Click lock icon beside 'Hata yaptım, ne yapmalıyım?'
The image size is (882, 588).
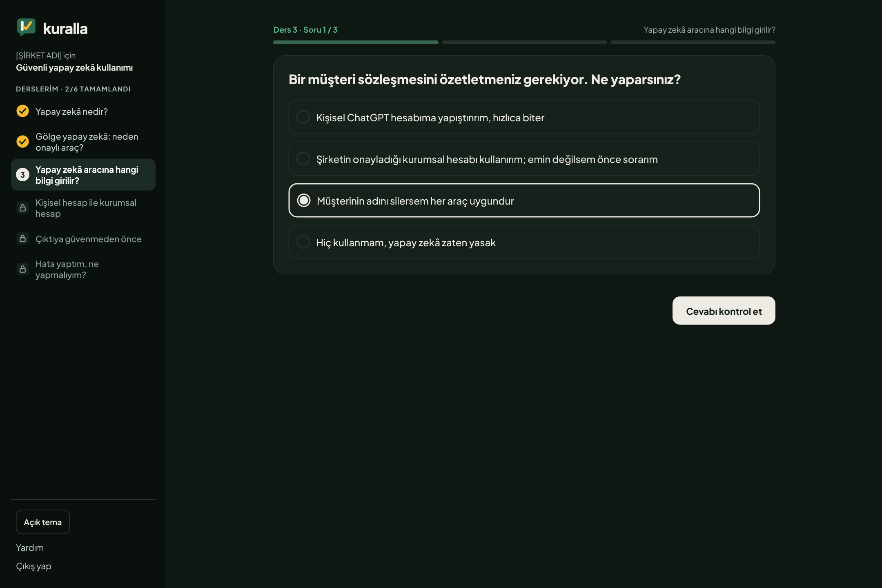pos(22,269)
